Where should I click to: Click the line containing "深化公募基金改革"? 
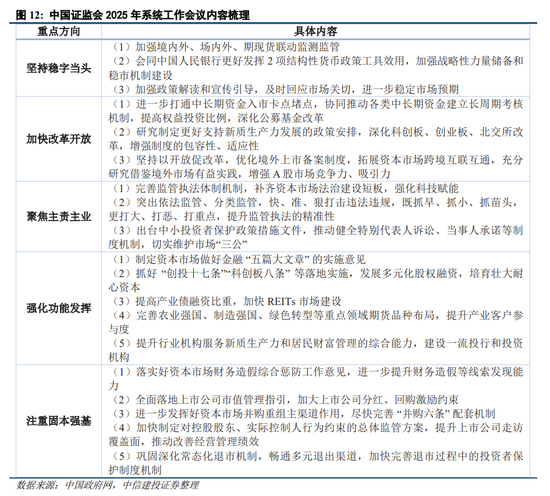216,118
